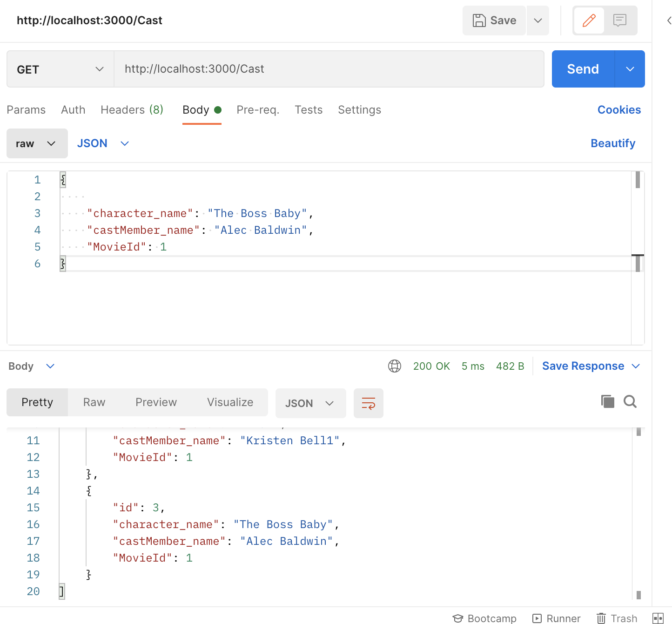Switch to the Params tab

tap(26, 110)
